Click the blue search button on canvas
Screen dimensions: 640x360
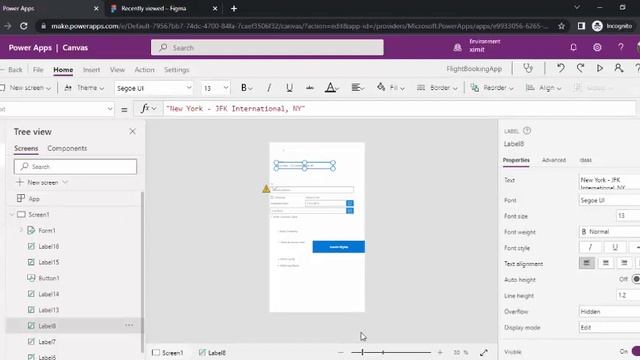point(339,247)
